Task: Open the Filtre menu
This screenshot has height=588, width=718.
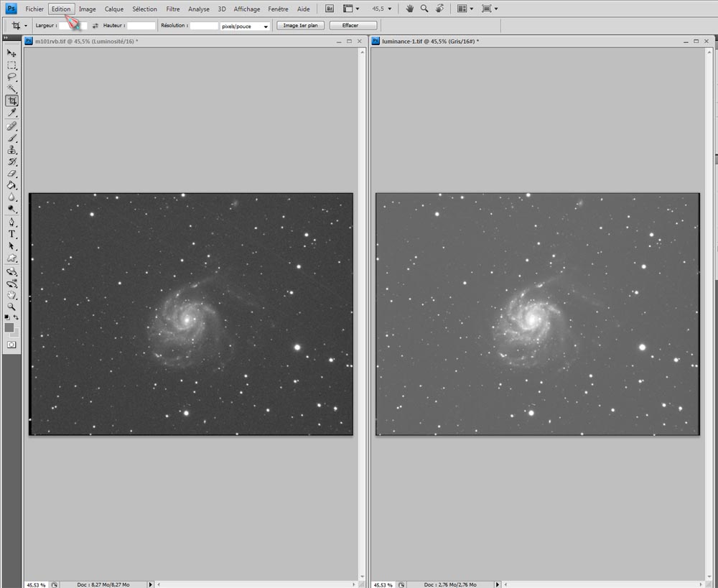Action: pyautogui.click(x=172, y=9)
